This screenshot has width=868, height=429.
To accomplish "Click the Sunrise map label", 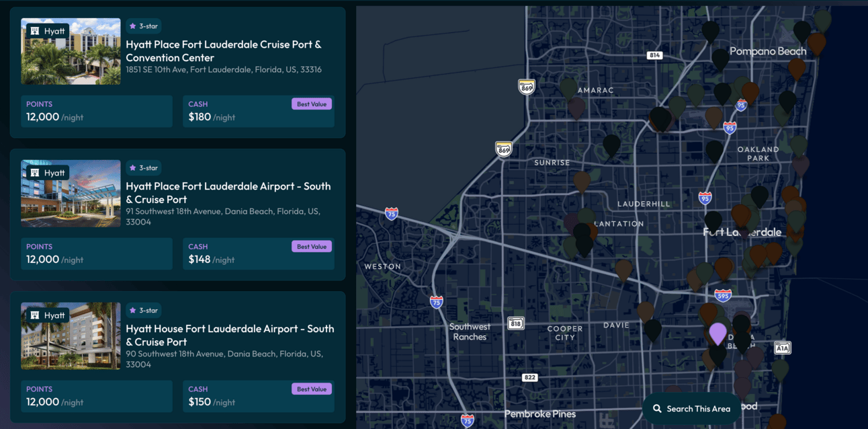I will click(552, 163).
